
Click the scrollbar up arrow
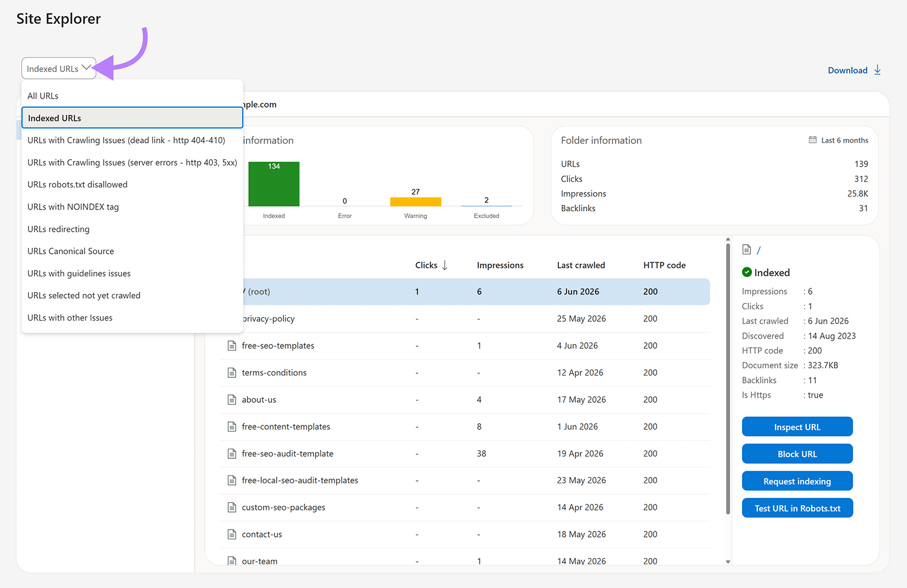(728, 240)
